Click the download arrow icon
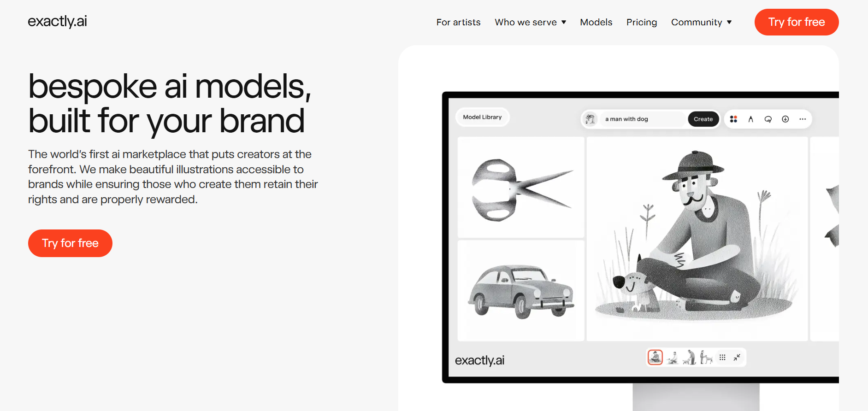 [785, 119]
